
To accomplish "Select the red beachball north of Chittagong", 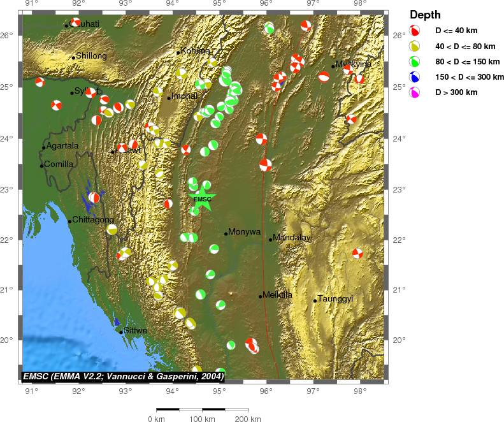I will pos(94,198).
